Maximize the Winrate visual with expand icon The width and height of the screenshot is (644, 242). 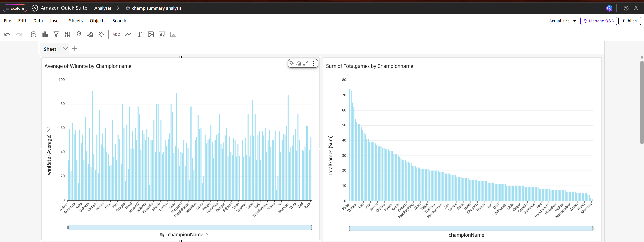(x=306, y=63)
